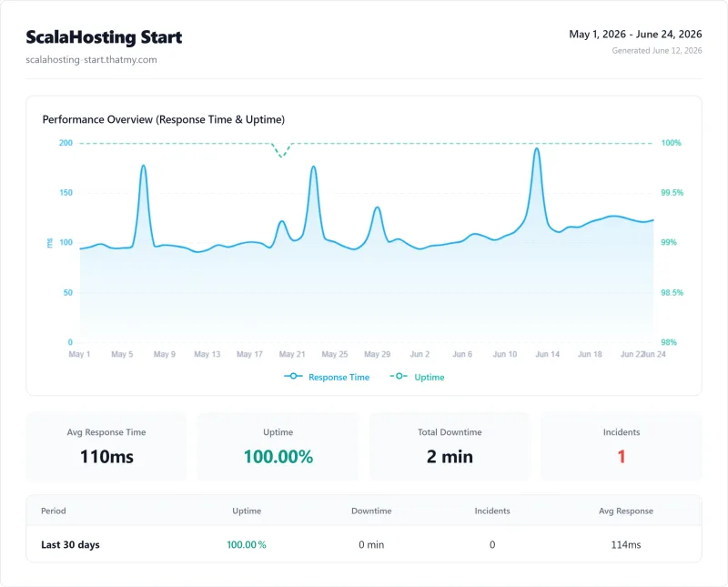Click the 200 left y-axis label
This screenshot has width=728, height=587.
coord(66,143)
